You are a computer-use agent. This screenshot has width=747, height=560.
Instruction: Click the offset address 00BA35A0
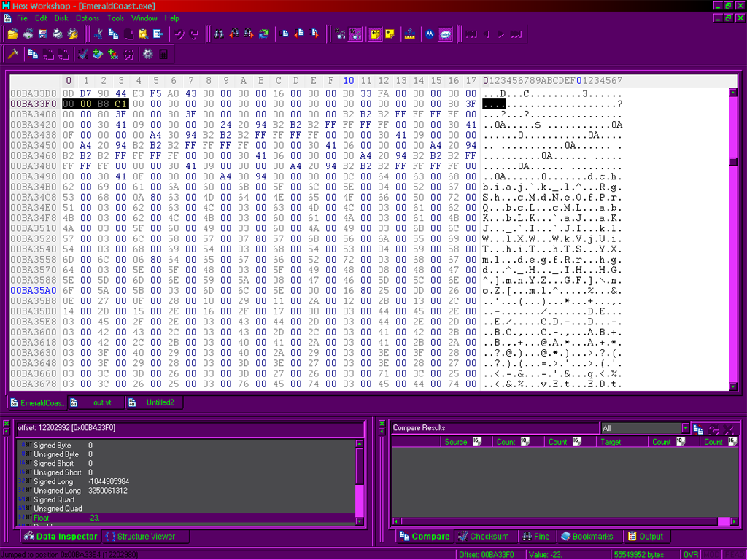point(34,290)
